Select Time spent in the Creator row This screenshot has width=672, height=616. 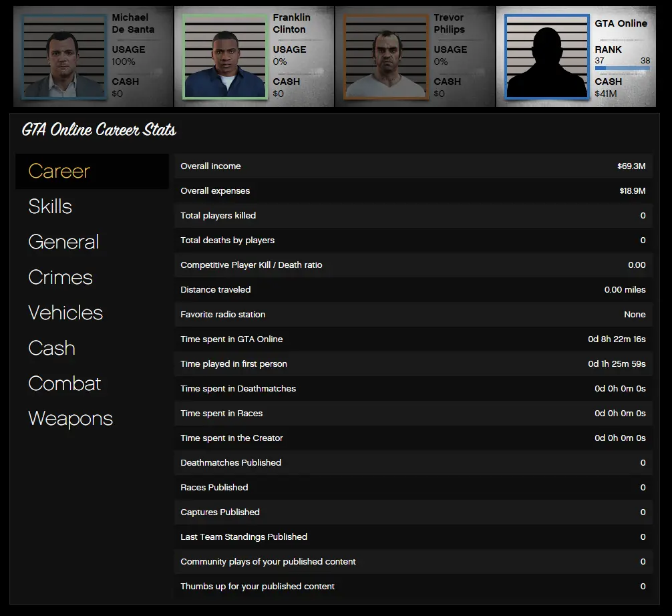(413, 438)
